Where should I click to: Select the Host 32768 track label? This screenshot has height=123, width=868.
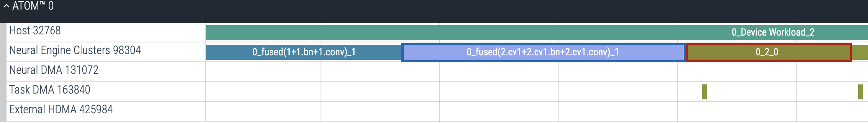[35, 31]
